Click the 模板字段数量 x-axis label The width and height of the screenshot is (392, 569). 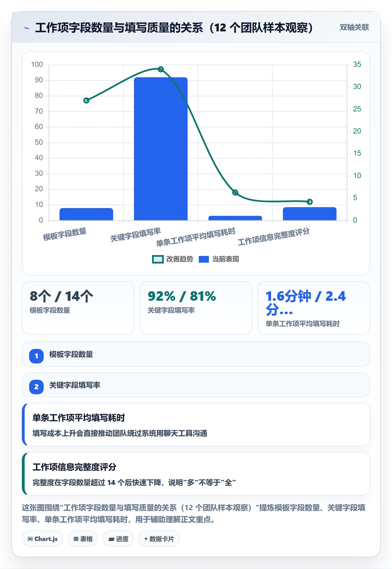(x=65, y=234)
